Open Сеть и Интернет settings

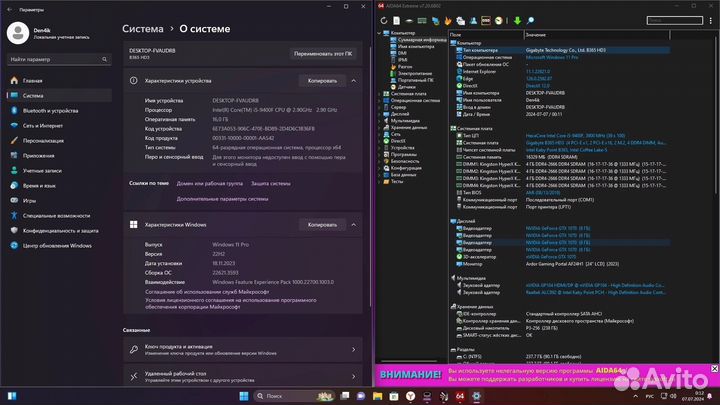(59, 125)
